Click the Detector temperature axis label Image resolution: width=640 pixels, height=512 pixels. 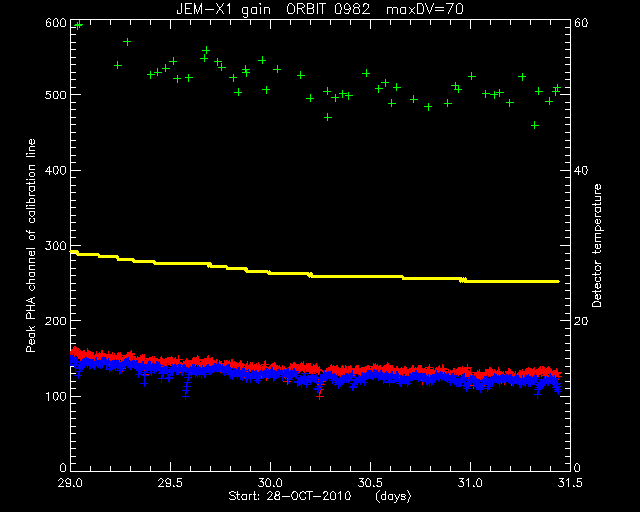[x=597, y=245]
